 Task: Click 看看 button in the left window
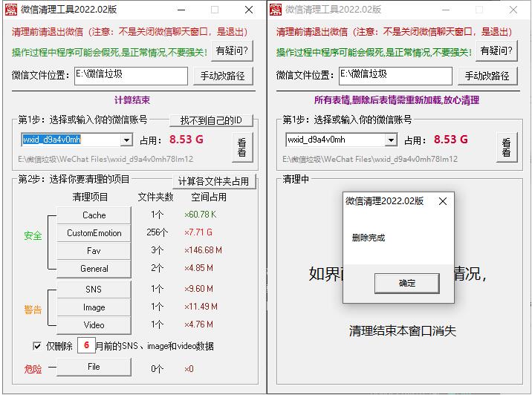pos(242,148)
